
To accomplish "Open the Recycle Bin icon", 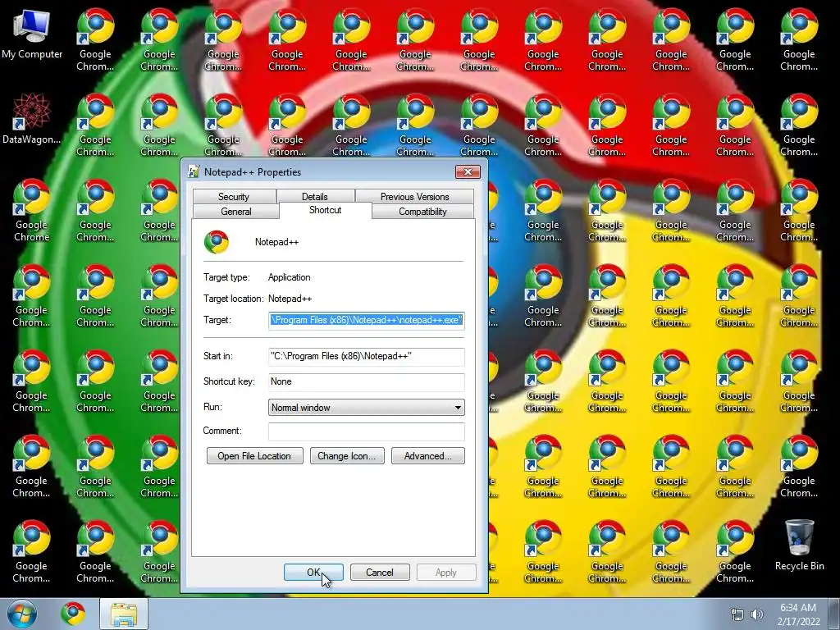I will pyautogui.click(x=799, y=546).
